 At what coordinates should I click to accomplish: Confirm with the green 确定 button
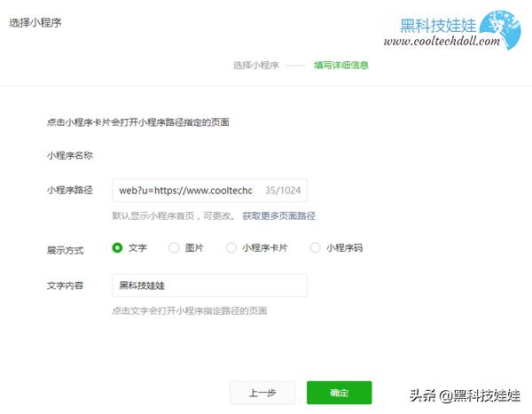340,393
